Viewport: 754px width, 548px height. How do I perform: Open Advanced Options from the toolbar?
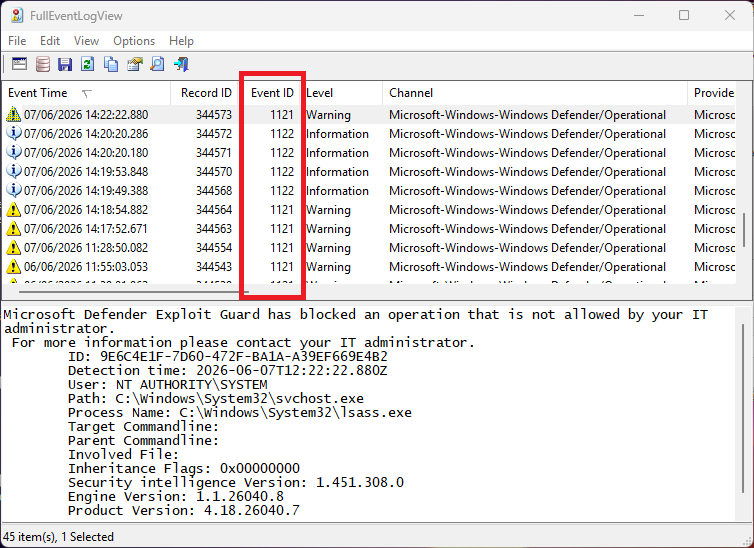point(19,64)
